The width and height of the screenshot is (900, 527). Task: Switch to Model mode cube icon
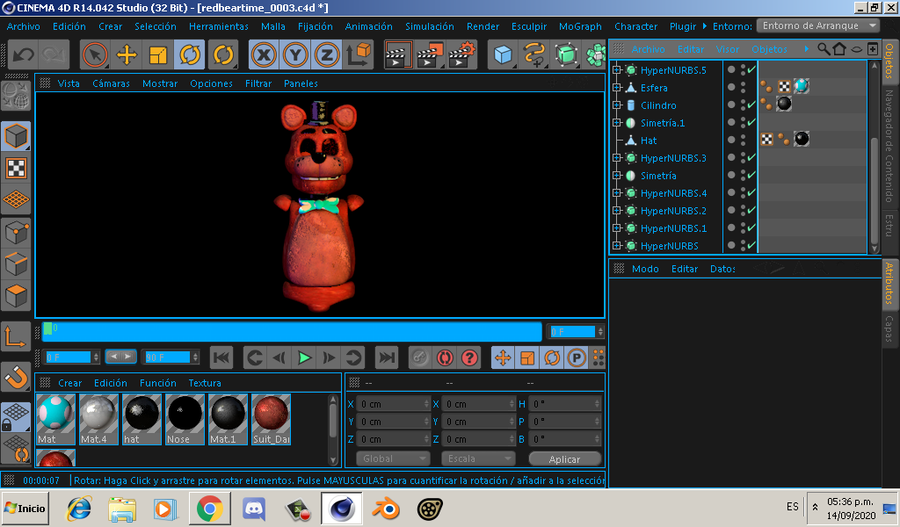[x=16, y=137]
